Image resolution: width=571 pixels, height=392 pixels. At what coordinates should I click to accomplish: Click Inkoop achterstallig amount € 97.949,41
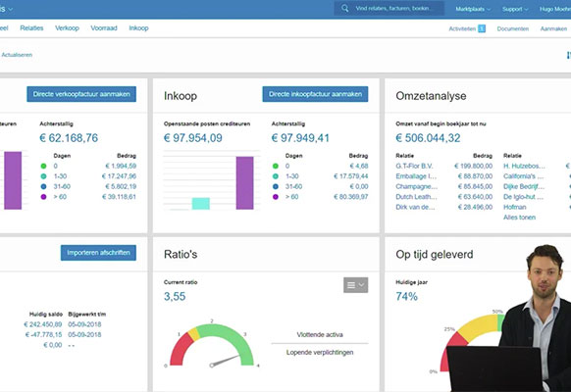click(300, 138)
